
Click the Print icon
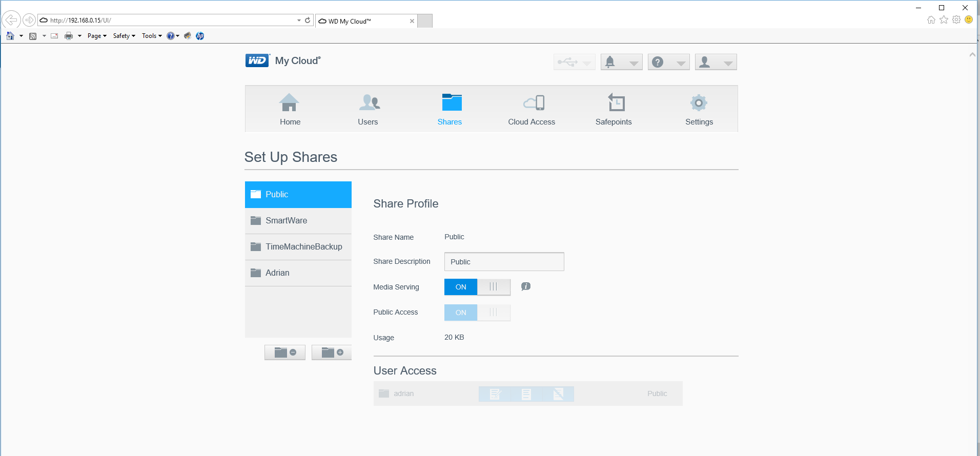[69, 36]
